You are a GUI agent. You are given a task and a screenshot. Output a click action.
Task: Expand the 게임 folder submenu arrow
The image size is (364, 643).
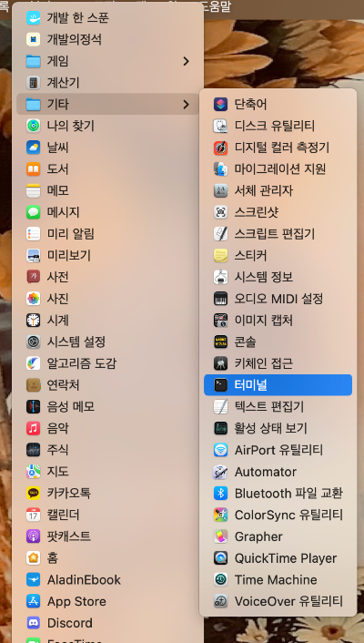coord(187,61)
